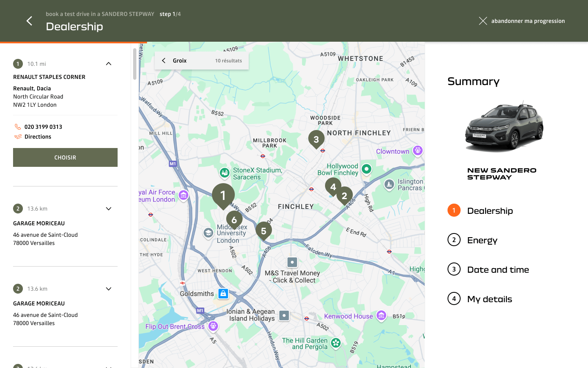Click the back chevron next to Groix
The width and height of the screenshot is (588, 368).
(x=164, y=61)
